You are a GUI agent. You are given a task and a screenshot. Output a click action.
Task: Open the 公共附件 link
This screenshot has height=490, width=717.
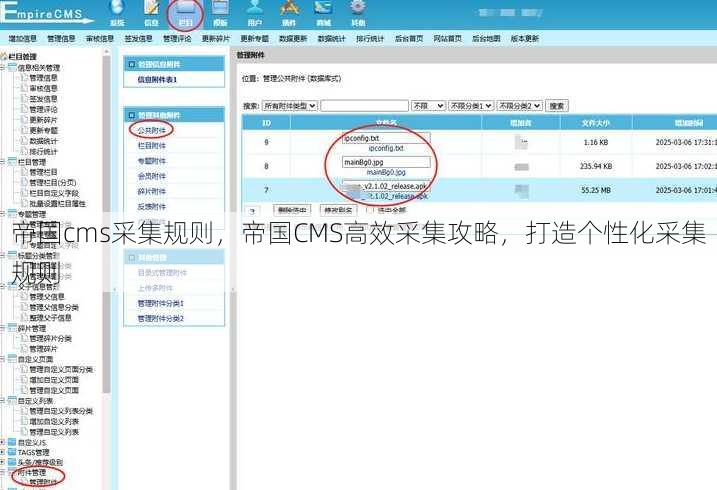click(152, 130)
